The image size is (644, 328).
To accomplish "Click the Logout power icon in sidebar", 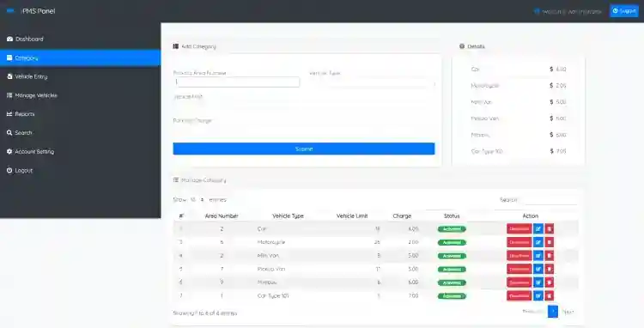I will click(x=9, y=170).
